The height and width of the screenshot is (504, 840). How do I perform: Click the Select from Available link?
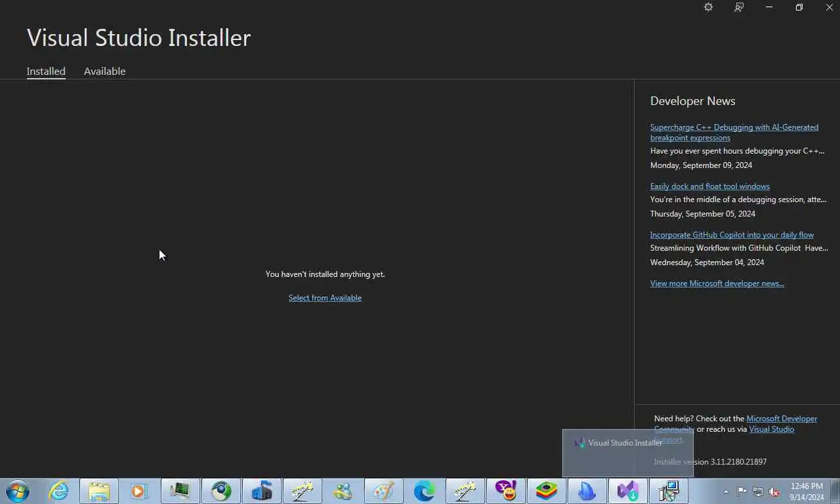click(x=325, y=298)
